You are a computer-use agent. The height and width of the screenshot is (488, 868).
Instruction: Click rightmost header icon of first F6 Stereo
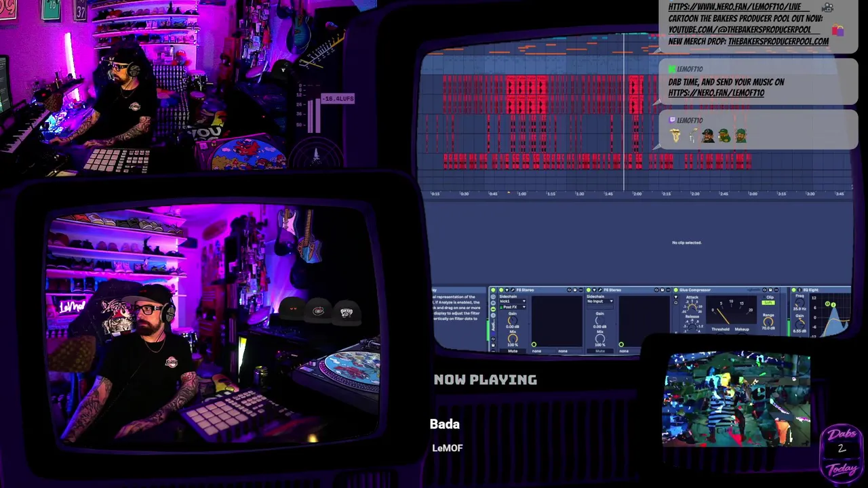581,290
